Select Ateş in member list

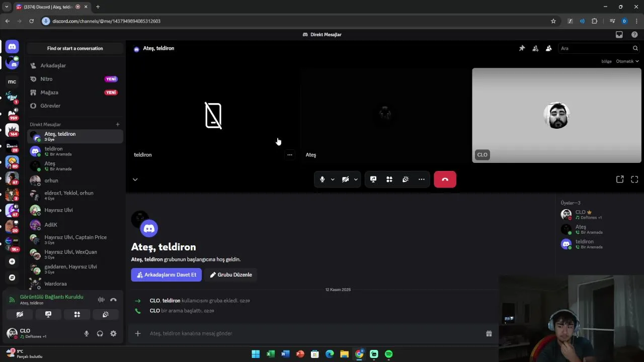[x=599, y=229]
